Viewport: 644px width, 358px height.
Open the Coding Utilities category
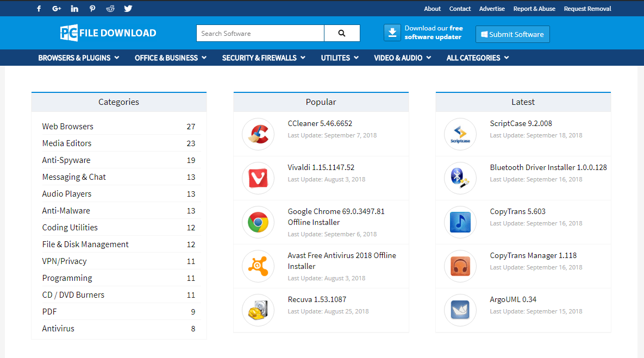70,228
